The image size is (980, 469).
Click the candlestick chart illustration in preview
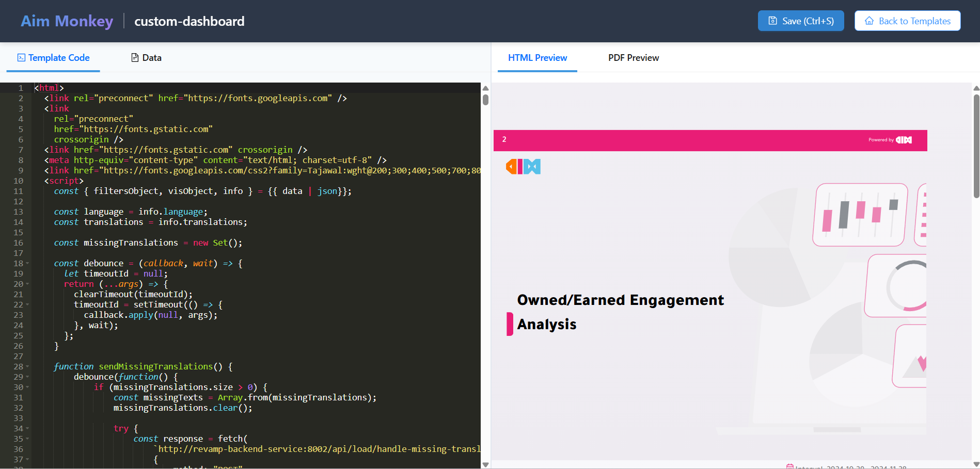click(x=860, y=215)
